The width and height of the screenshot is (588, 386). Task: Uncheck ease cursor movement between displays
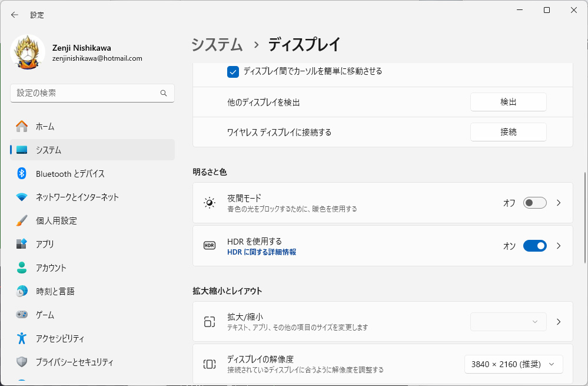click(x=233, y=71)
